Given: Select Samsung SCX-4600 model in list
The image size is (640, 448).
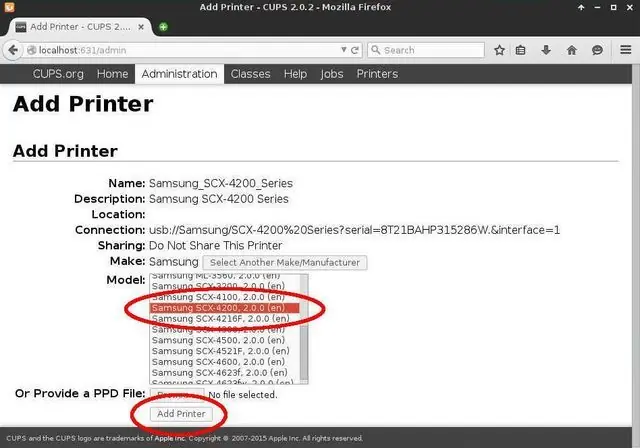Looking at the screenshot, I should pos(224,362).
